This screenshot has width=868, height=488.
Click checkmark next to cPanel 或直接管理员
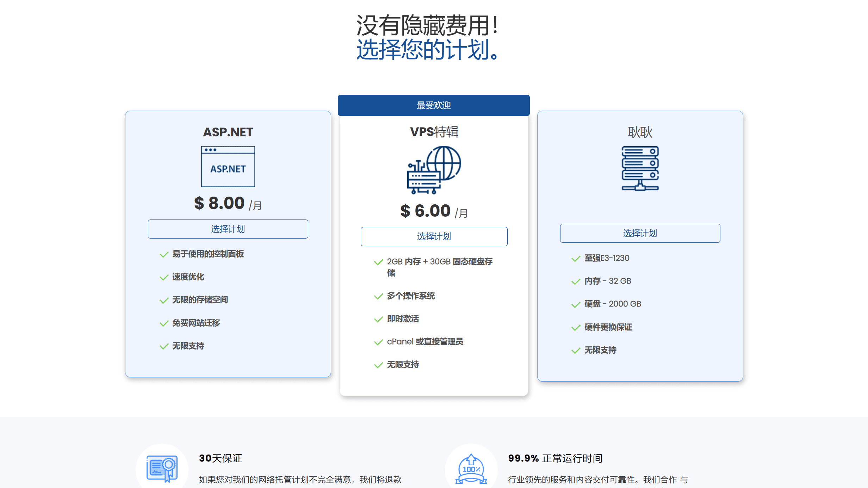pyautogui.click(x=378, y=342)
